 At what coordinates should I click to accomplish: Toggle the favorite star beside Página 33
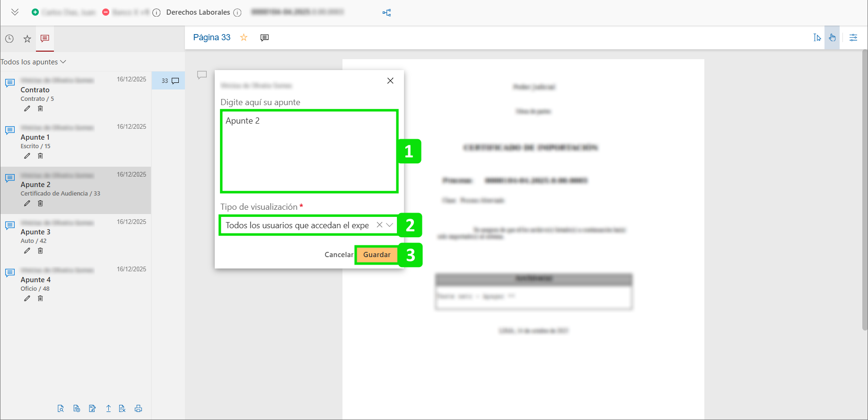click(x=244, y=37)
